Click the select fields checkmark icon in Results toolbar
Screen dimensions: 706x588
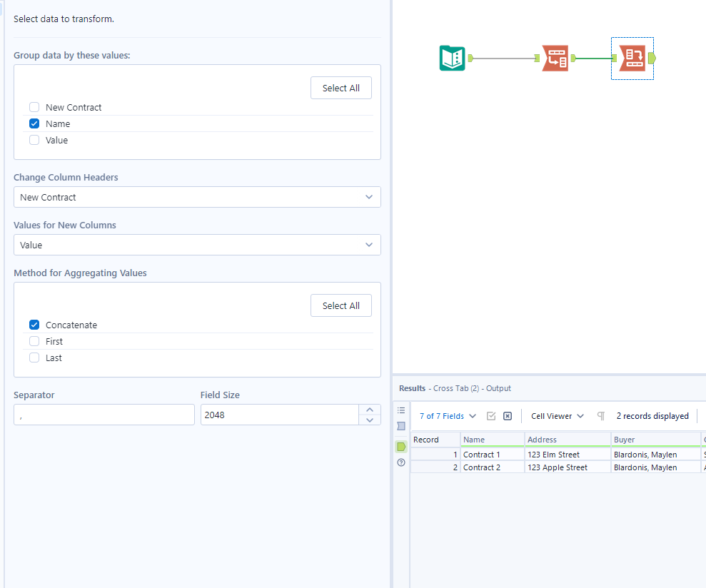(x=491, y=415)
